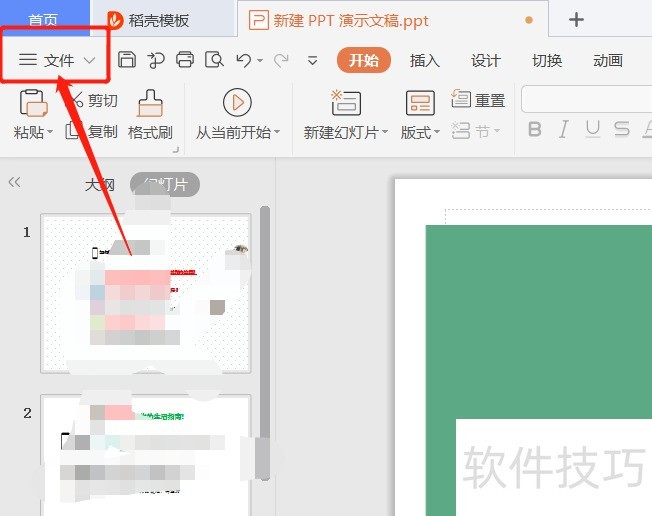
Task: Click the 版式 layout icon
Action: pyautogui.click(x=420, y=103)
